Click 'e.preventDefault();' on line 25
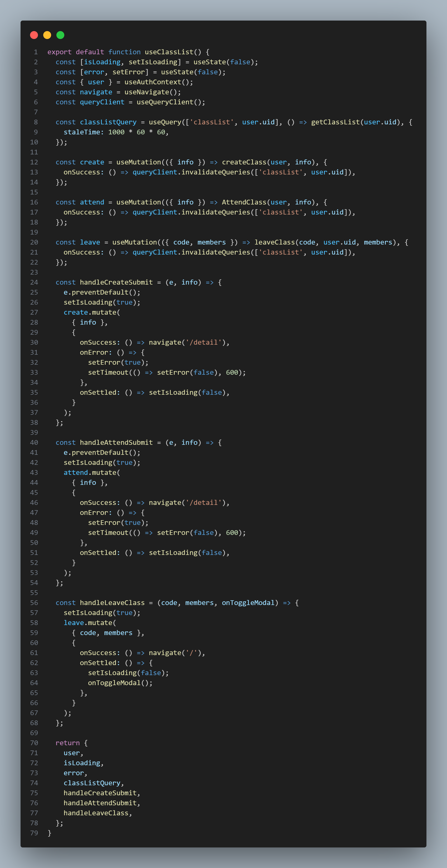The width and height of the screenshot is (447, 868). coord(102,292)
